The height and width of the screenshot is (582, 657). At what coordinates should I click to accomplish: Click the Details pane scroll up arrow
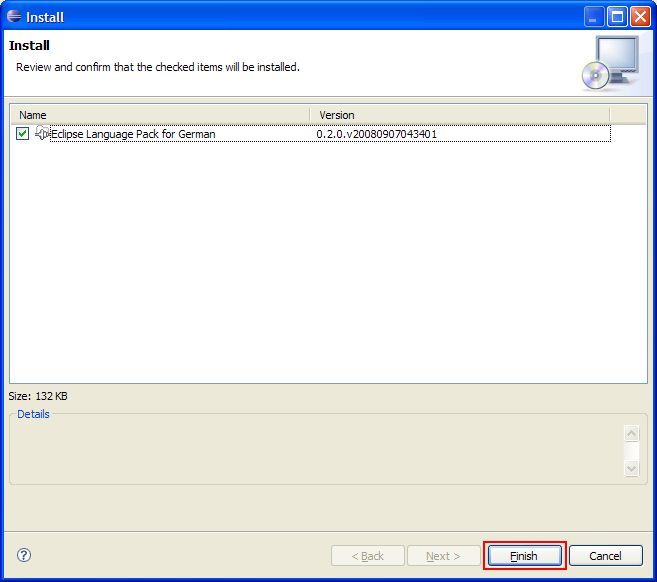tap(631, 433)
